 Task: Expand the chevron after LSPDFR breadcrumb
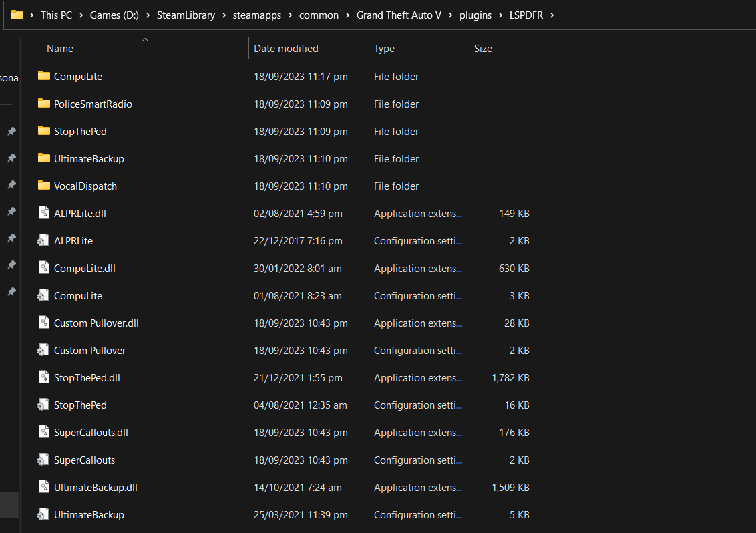(552, 15)
